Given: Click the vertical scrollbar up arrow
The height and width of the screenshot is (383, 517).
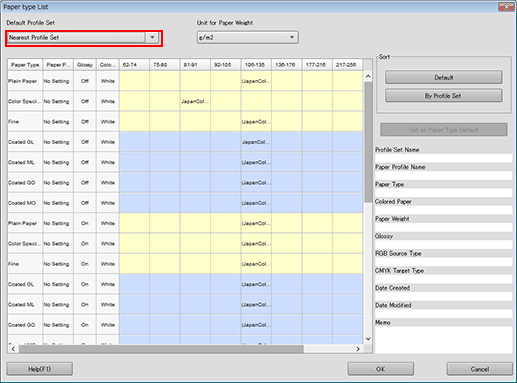Looking at the screenshot, I should [x=368, y=76].
